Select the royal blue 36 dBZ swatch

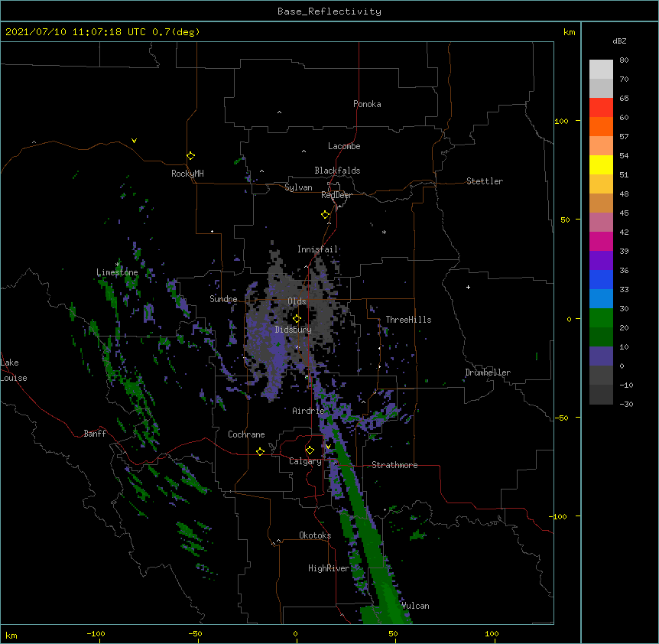(601, 279)
